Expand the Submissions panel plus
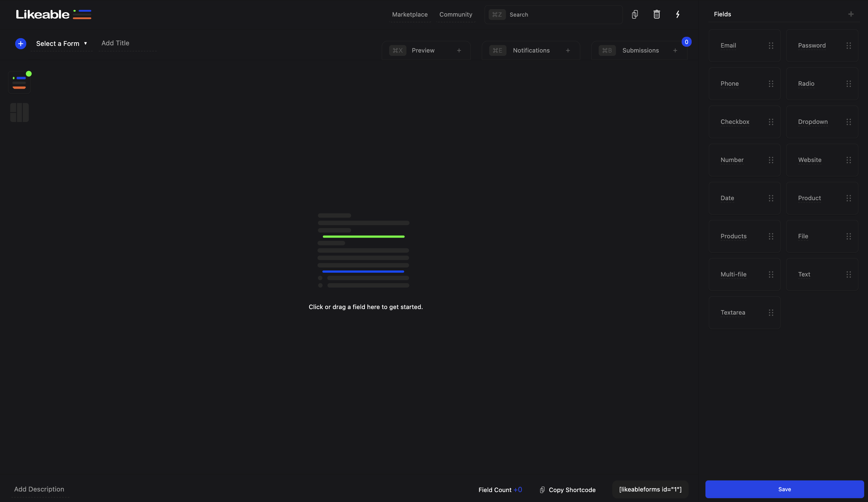The height and width of the screenshot is (502, 868). (x=675, y=51)
